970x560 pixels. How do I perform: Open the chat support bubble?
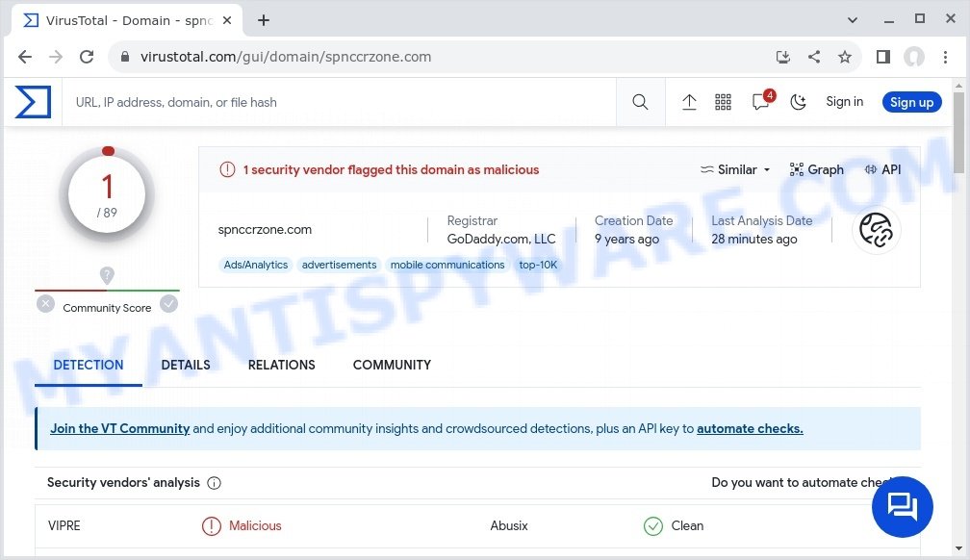pos(903,507)
